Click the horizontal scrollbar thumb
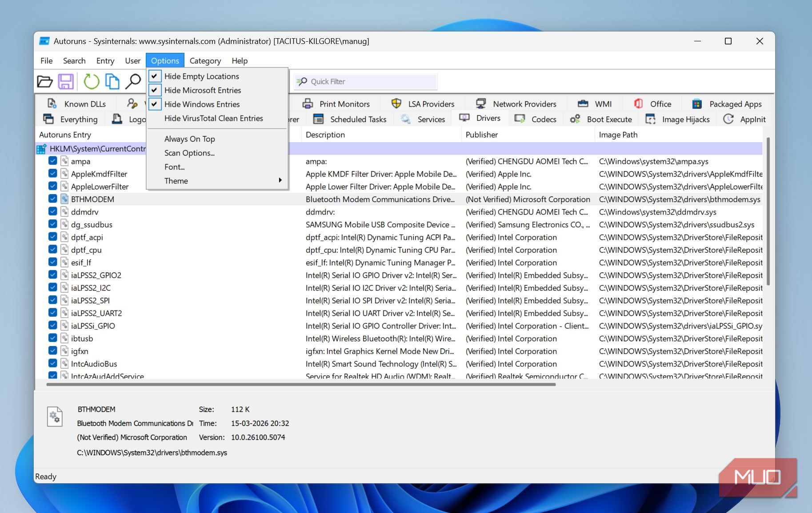The height and width of the screenshot is (513, 812). click(x=301, y=384)
